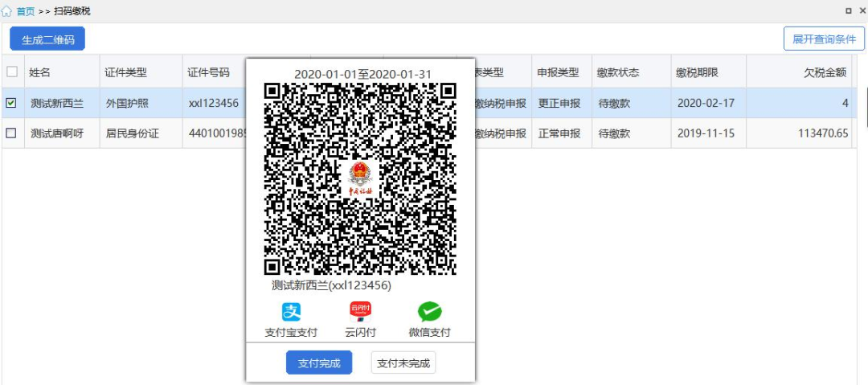Click the 居民身份证 cell
The image size is (868, 385).
coord(141,133)
